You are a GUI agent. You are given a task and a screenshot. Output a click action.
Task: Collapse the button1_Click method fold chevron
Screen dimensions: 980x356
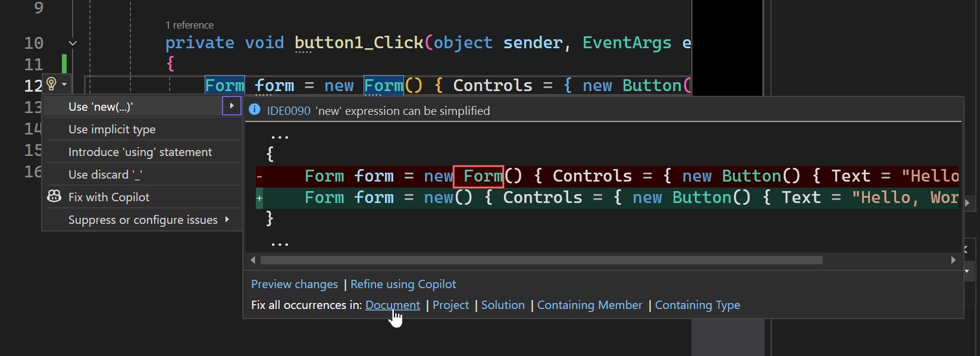click(x=73, y=43)
